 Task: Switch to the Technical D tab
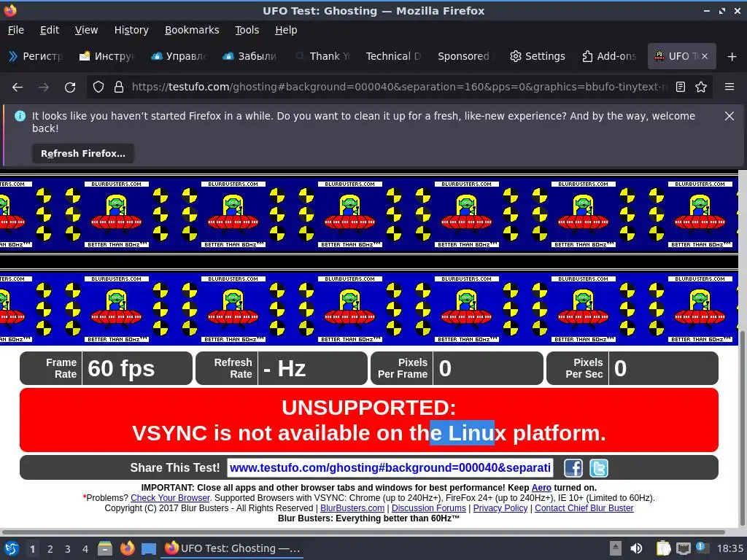point(393,56)
